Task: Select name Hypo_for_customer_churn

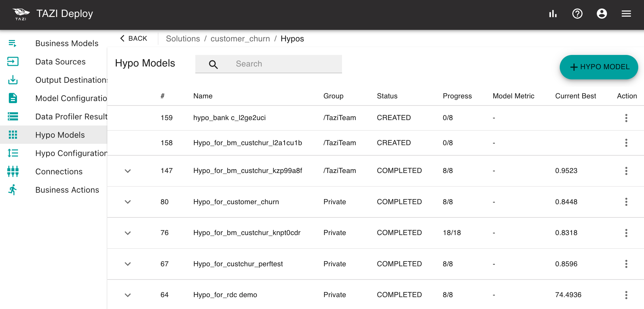Action: tap(236, 202)
